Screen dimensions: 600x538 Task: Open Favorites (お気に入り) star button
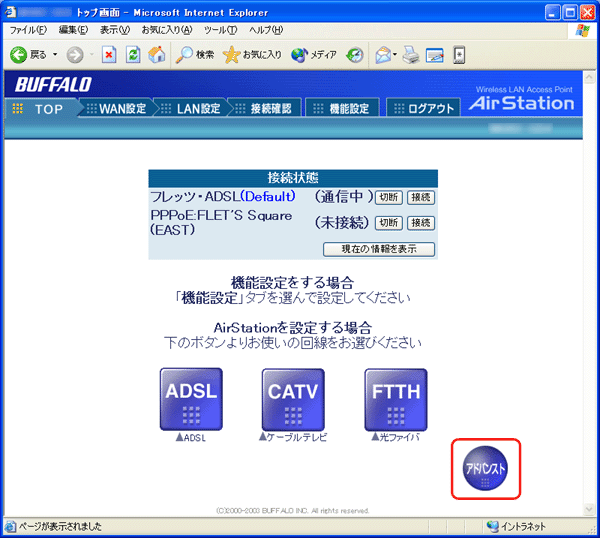click(252, 55)
